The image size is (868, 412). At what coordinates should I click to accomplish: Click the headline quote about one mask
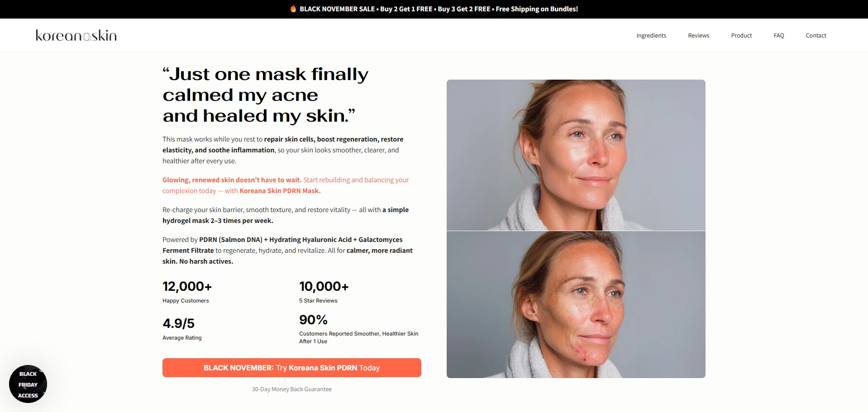tap(266, 95)
